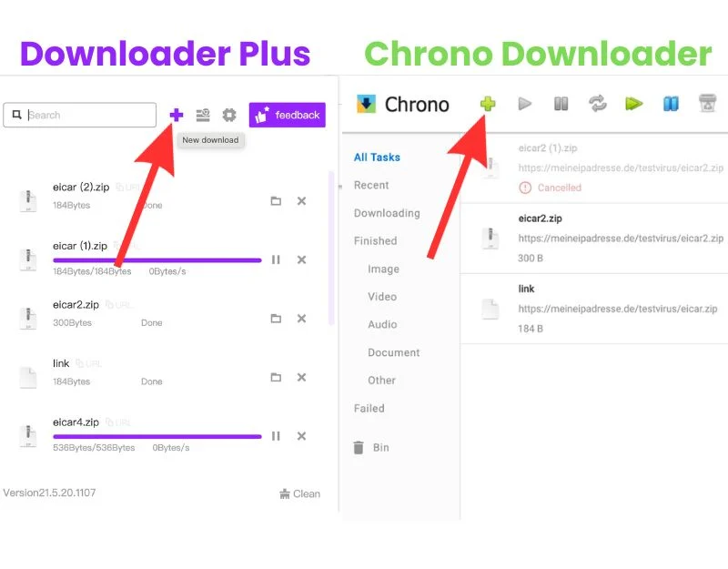Pause the eicar4.zip download
Screen dimensions: 728x569
click(x=276, y=436)
